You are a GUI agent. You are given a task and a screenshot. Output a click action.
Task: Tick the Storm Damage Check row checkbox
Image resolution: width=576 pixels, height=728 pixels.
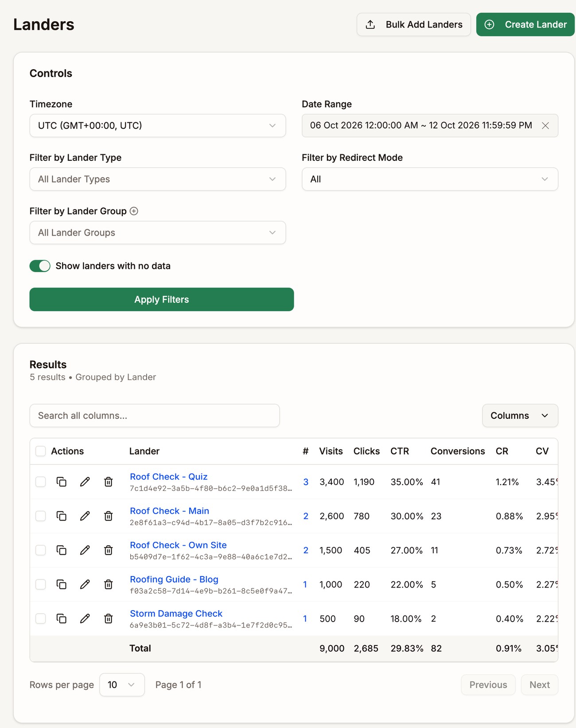[x=41, y=619]
